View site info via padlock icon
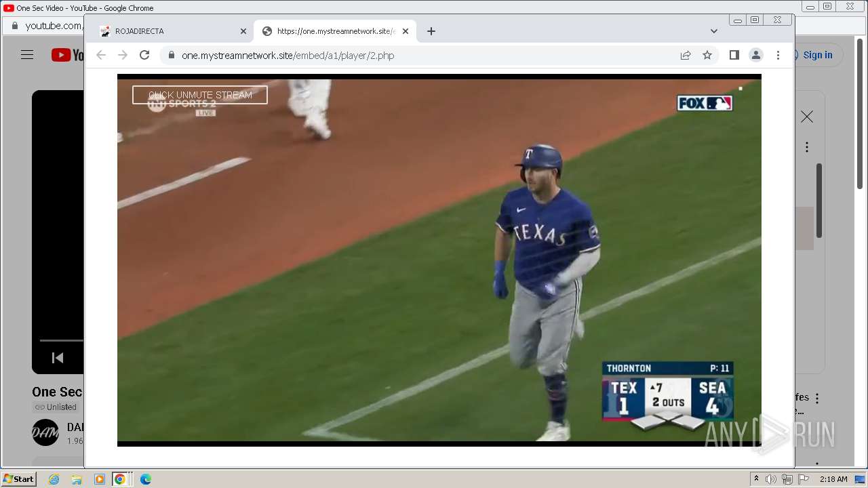 (x=172, y=55)
